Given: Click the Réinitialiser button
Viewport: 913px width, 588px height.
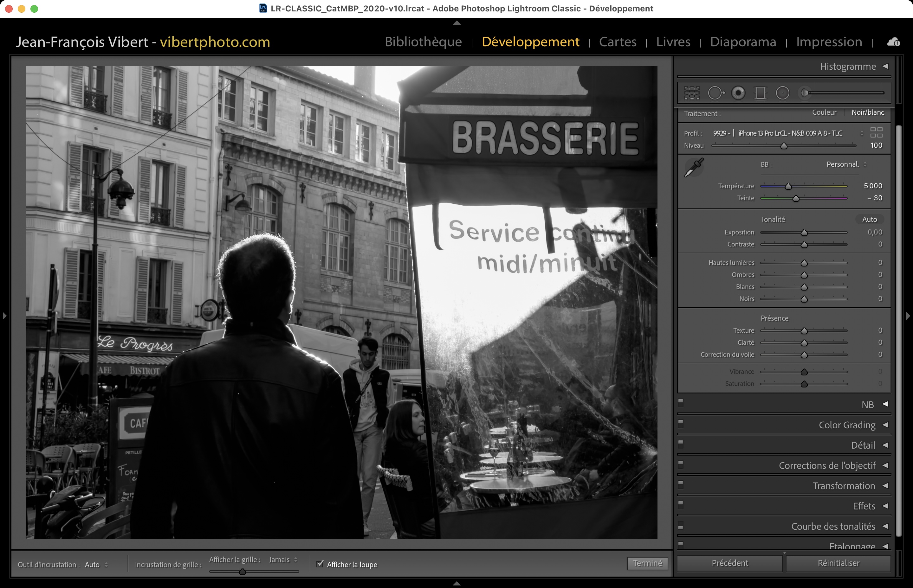Looking at the screenshot, I should tap(838, 563).
